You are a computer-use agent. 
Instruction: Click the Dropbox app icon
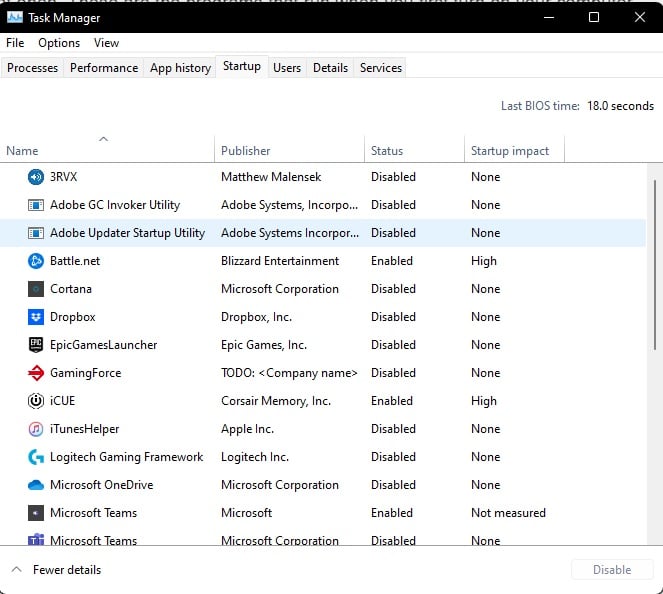pos(36,317)
